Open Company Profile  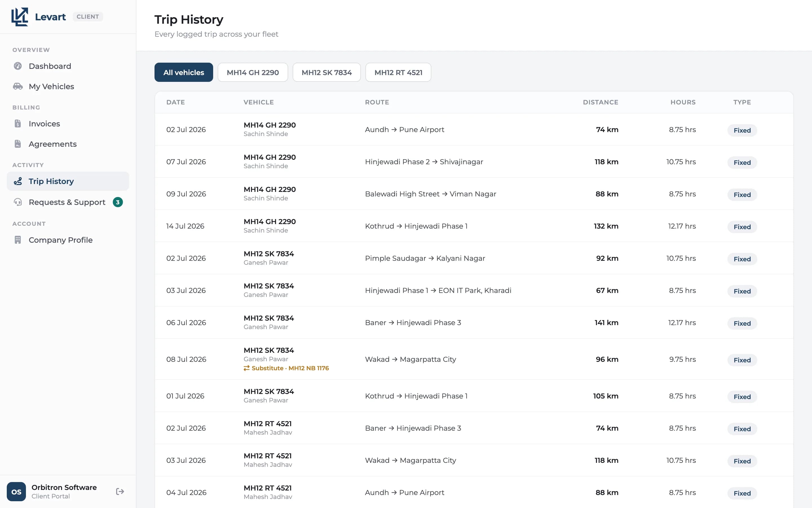(68, 240)
